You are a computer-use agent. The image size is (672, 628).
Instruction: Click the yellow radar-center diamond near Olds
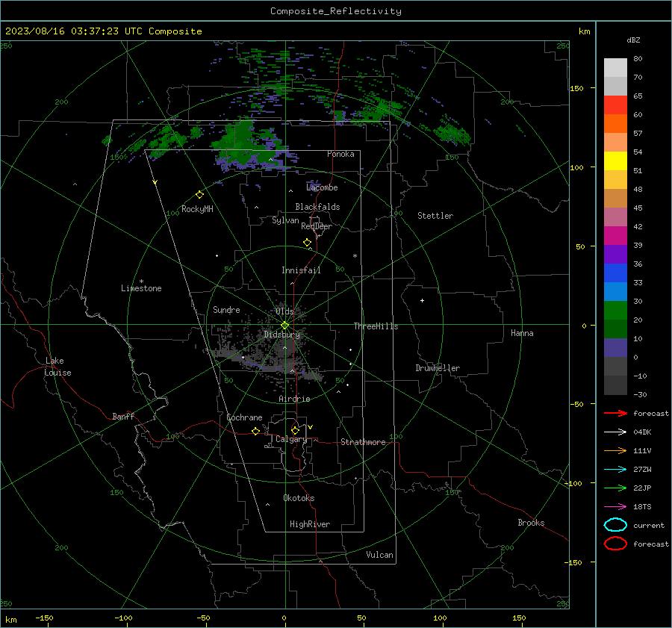[285, 326]
